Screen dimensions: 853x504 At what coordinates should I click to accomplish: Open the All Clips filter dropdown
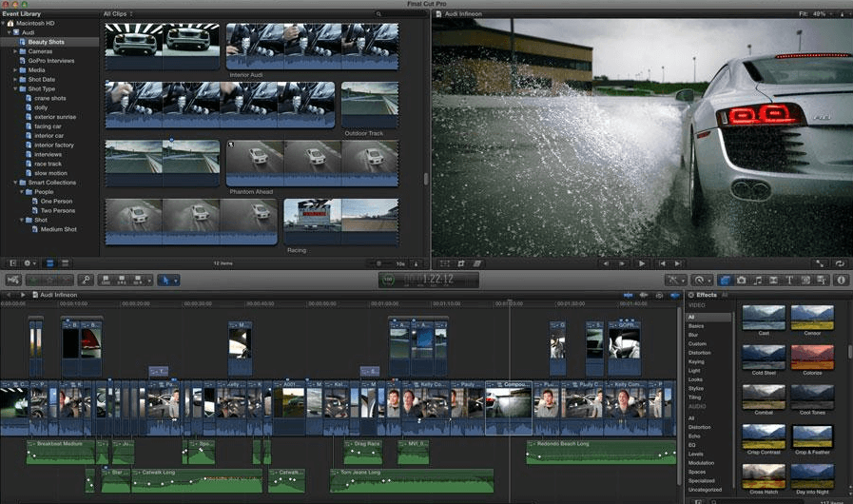pos(118,13)
